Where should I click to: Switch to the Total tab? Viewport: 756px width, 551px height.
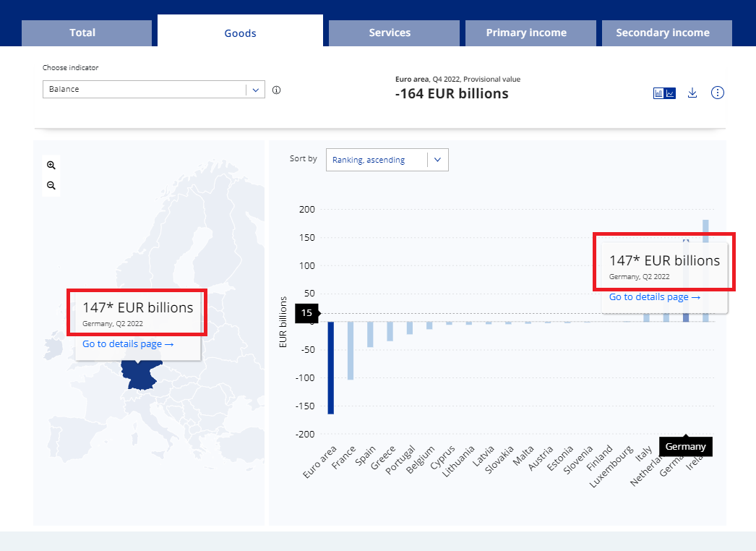(82, 33)
